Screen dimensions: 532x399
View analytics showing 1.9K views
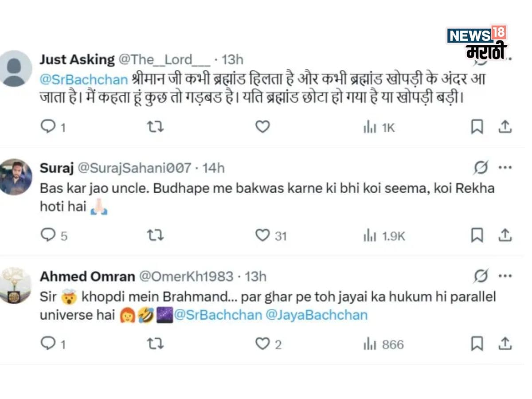384,236
